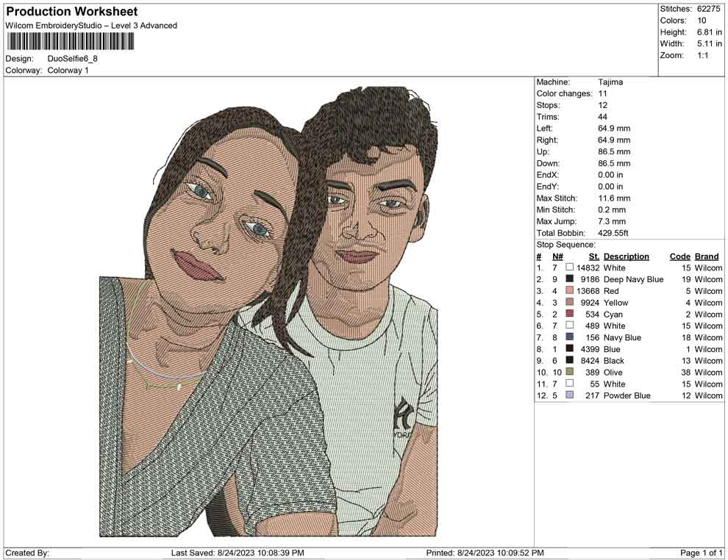Select the Deep Navy Blue thread swatch
This screenshot has height=560, width=728.
click(x=568, y=279)
